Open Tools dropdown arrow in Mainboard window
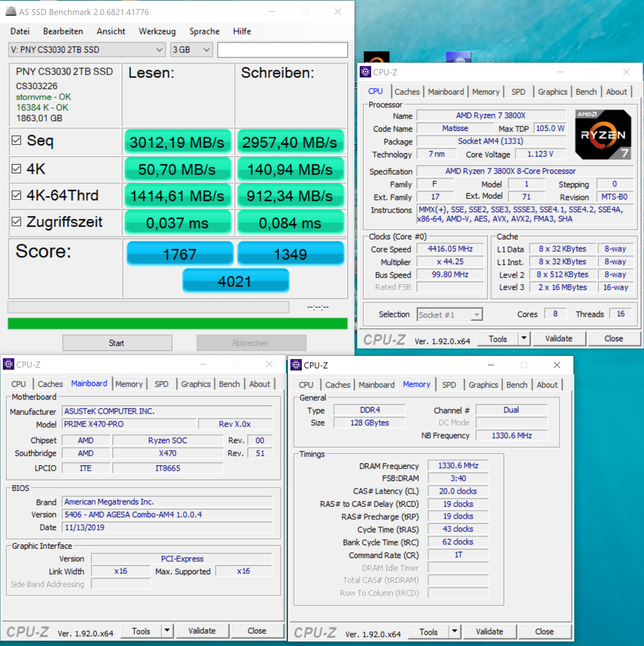The height and width of the screenshot is (646, 644). pyautogui.click(x=167, y=631)
